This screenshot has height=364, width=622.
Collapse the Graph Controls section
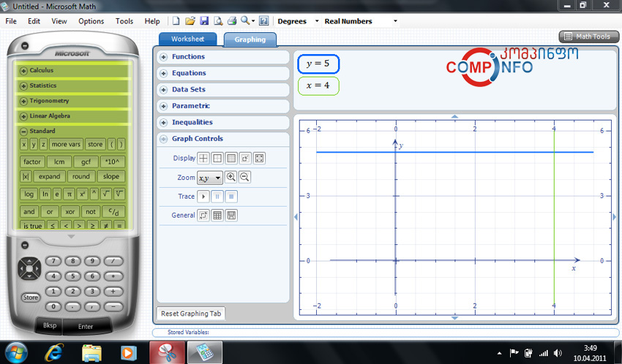click(163, 139)
